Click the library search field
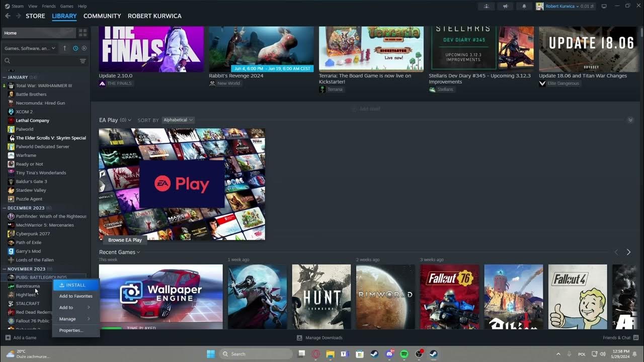 [x=40, y=61]
